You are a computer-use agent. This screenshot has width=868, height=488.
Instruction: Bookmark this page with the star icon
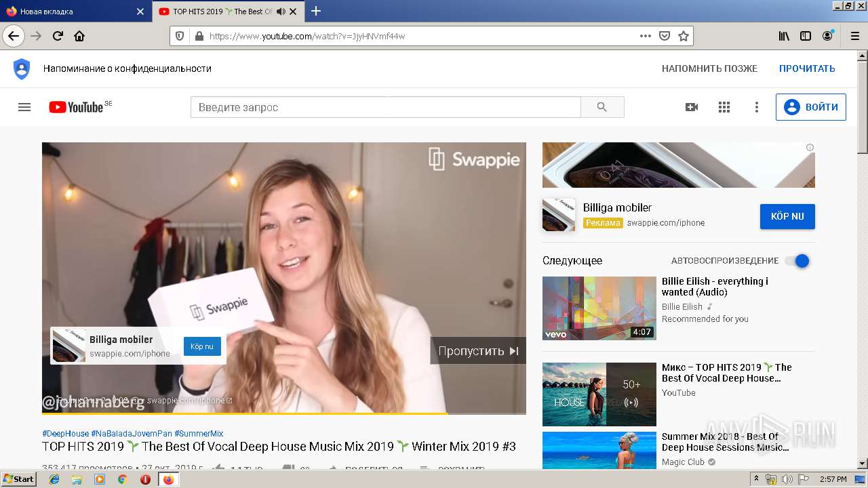(684, 36)
